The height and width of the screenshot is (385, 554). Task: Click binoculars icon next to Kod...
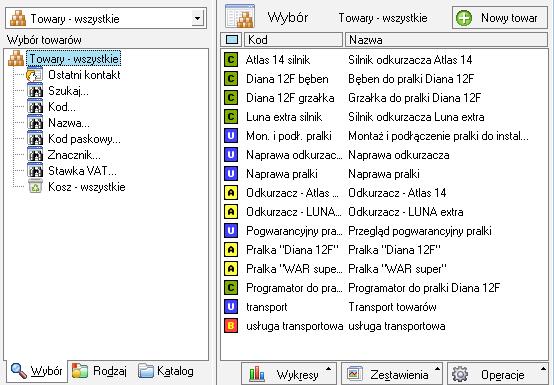[x=35, y=107]
